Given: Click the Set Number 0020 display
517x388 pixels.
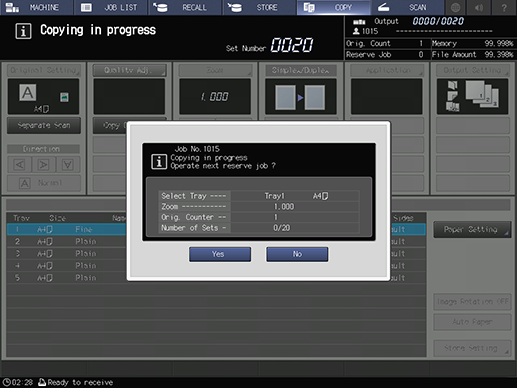Looking at the screenshot, I should point(292,45).
